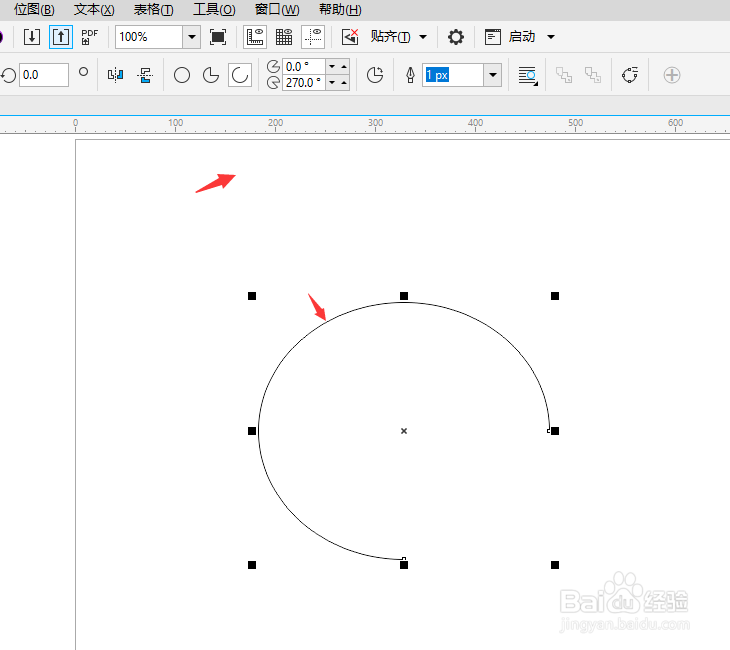730x650 pixels.
Task: Click the Export (up arrow) icon
Action: 61,37
